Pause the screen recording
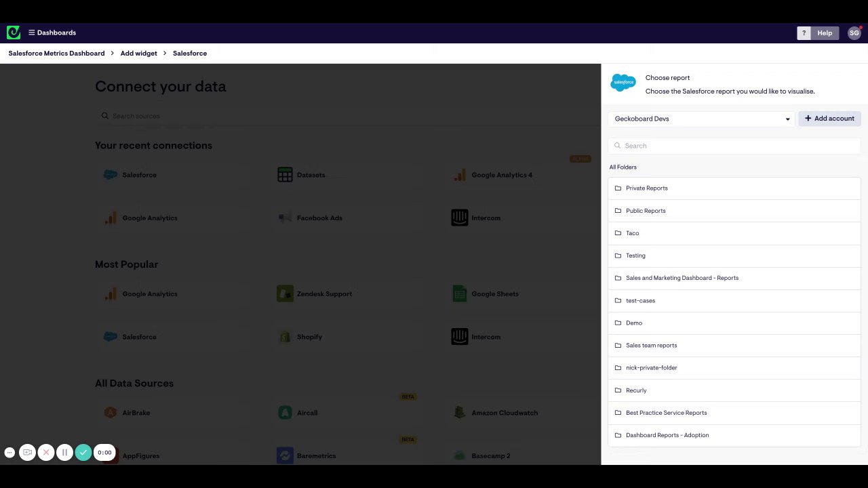Screen dimensions: 868x488 click(x=64, y=453)
